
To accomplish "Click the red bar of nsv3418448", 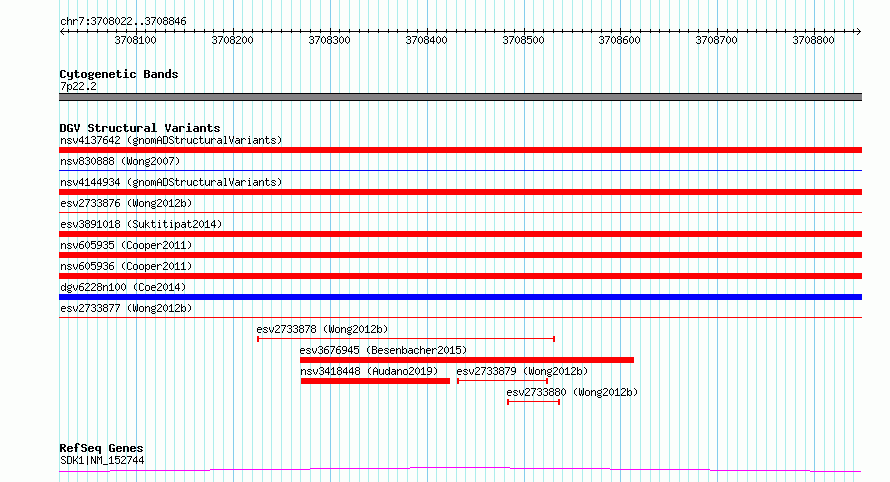I will point(375,381).
